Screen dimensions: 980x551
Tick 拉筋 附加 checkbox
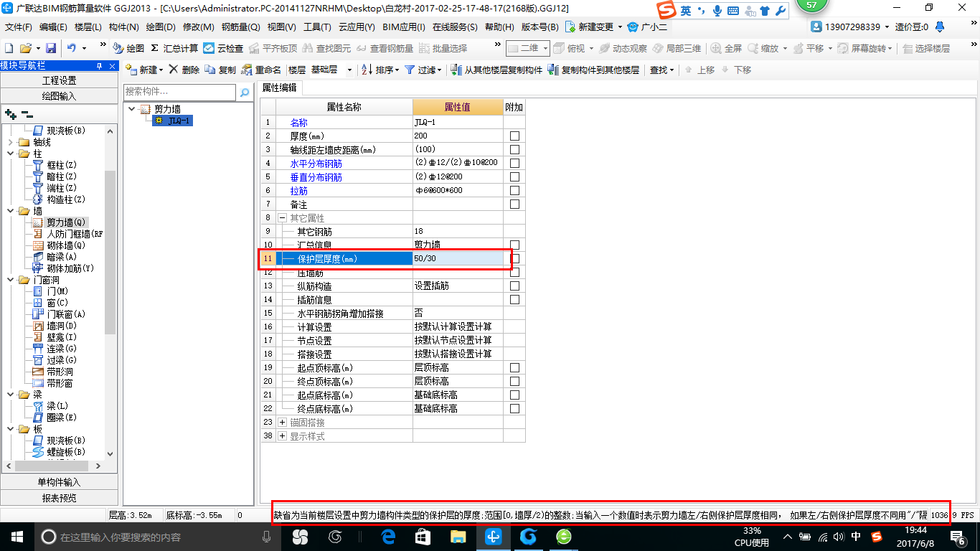tap(514, 190)
